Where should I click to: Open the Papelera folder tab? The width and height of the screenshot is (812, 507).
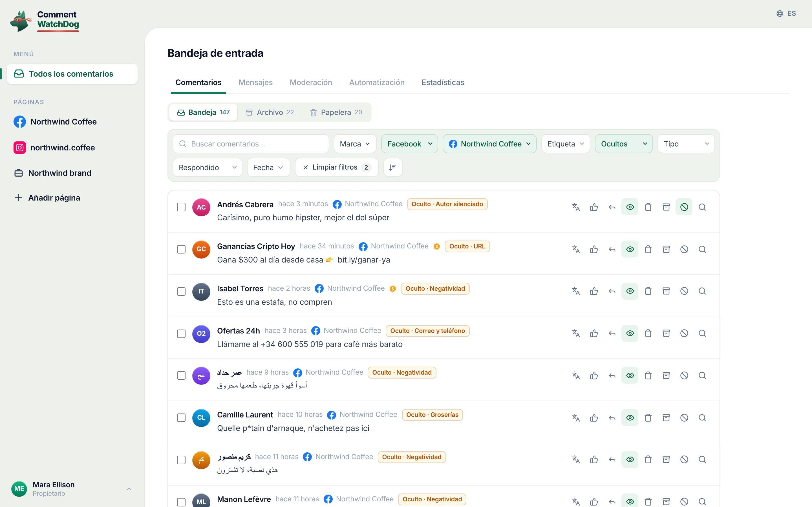coord(336,112)
